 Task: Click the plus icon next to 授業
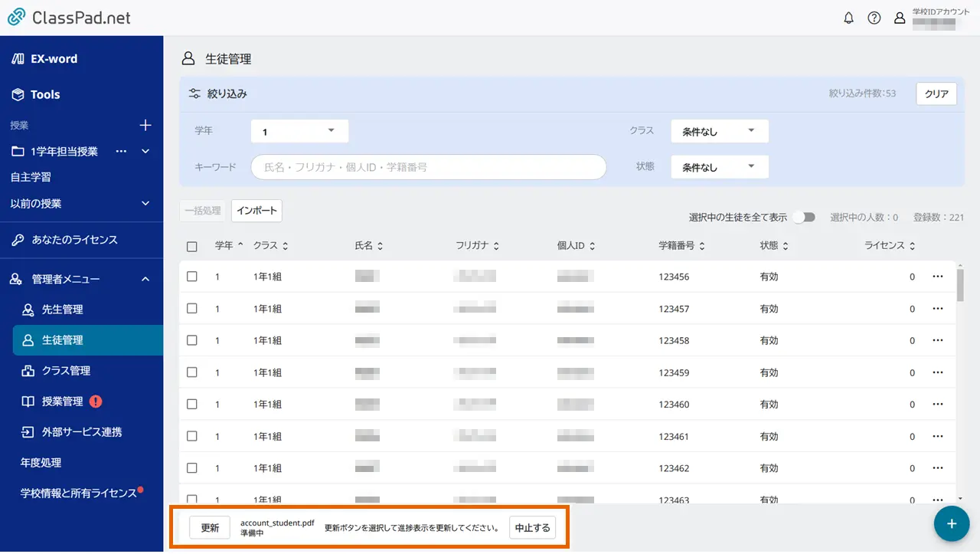(145, 125)
